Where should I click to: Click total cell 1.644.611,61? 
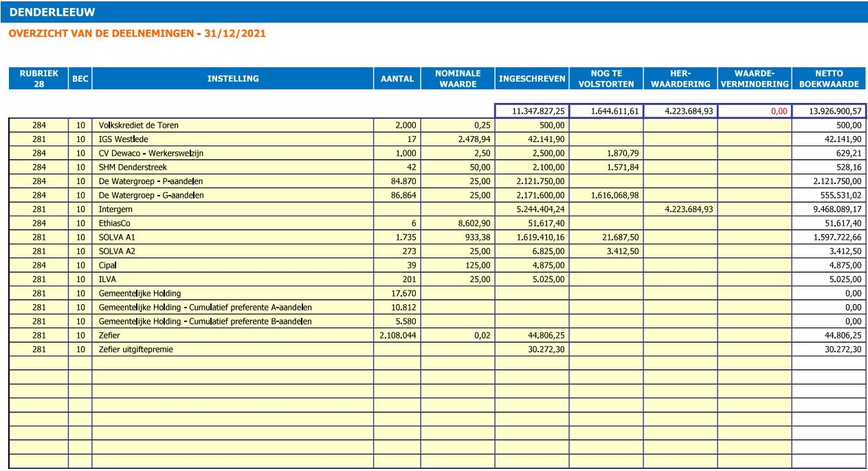click(606, 111)
